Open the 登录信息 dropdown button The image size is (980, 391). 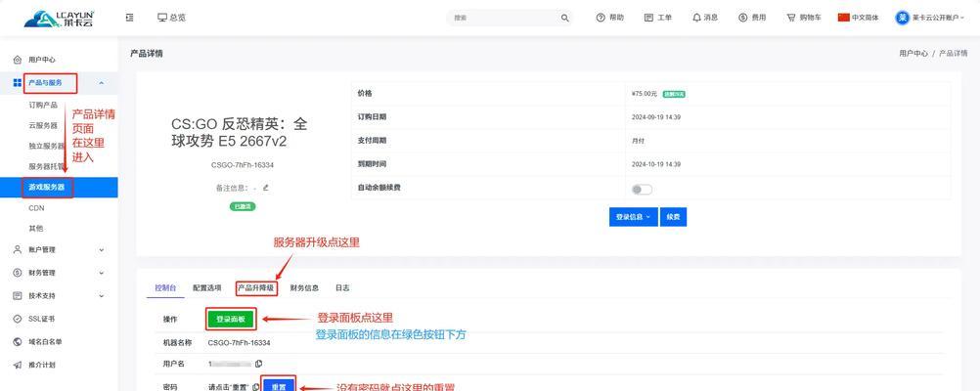tap(633, 217)
